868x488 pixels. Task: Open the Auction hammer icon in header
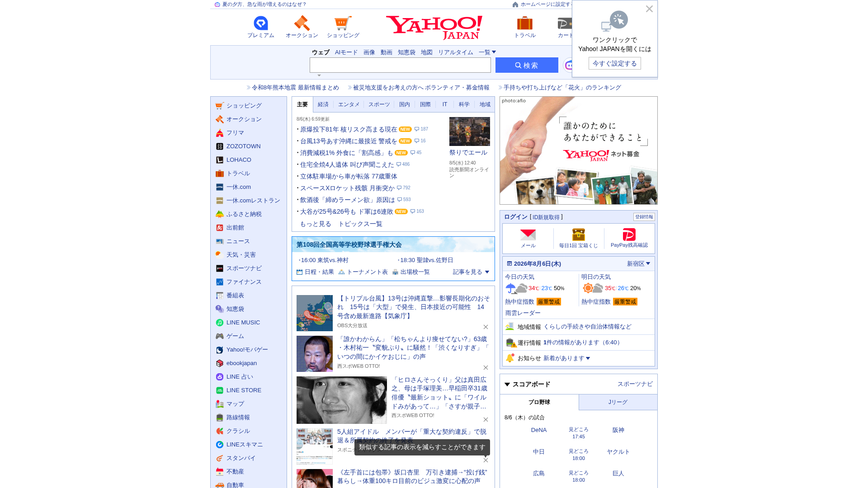[302, 23]
